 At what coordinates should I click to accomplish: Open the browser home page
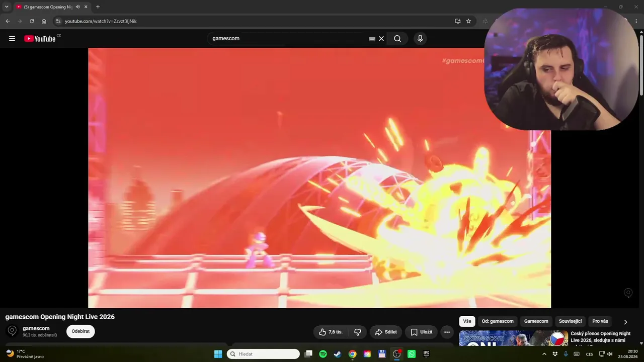(x=44, y=21)
